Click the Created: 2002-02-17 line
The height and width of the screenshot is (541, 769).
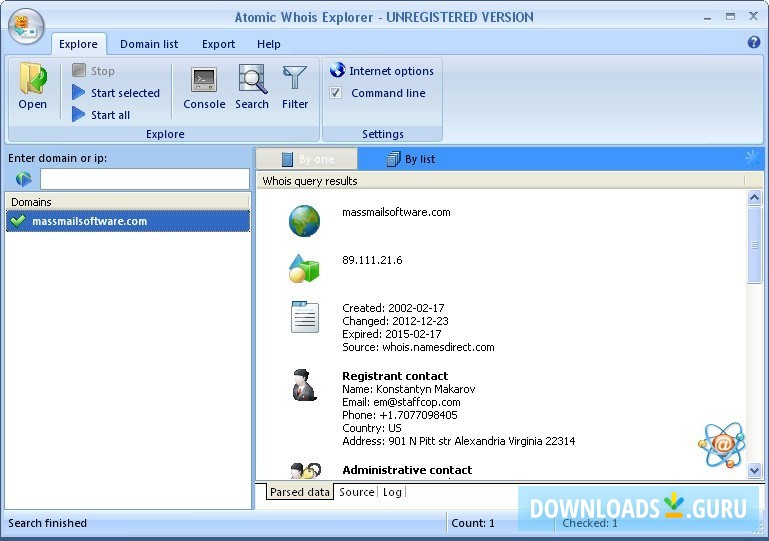point(393,308)
